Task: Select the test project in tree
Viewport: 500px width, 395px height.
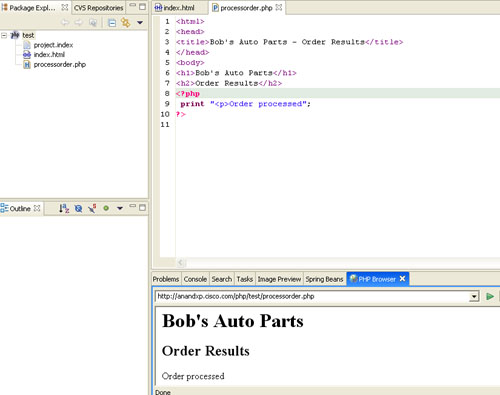Action: click(x=28, y=35)
